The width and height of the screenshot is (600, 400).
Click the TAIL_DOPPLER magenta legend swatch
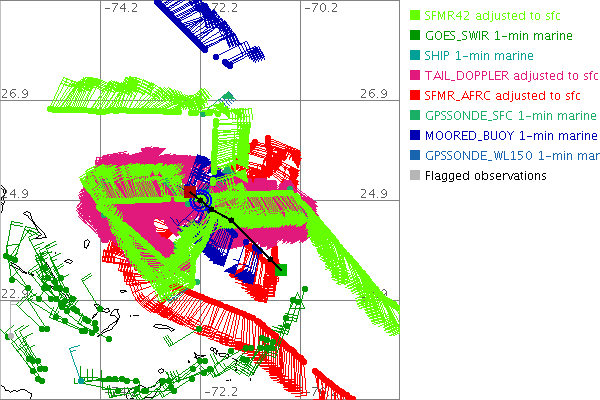[415, 76]
